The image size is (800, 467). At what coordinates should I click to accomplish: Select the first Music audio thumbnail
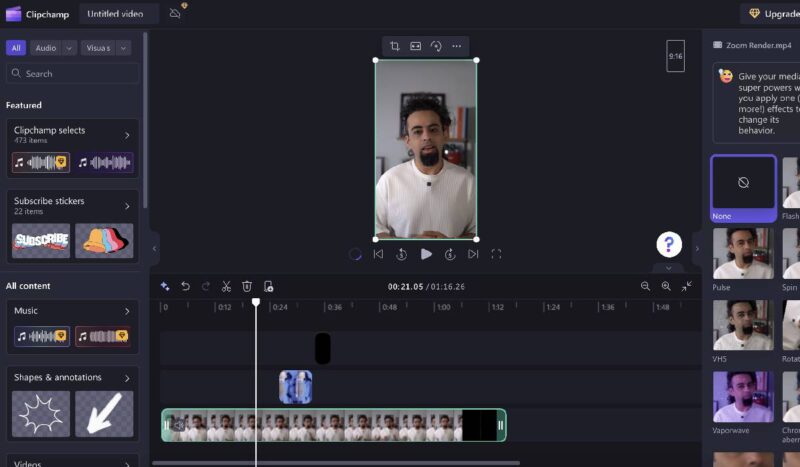pyautogui.click(x=42, y=336)
